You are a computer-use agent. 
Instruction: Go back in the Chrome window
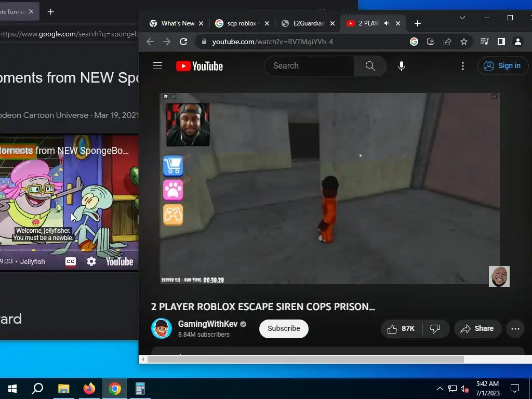150,42
